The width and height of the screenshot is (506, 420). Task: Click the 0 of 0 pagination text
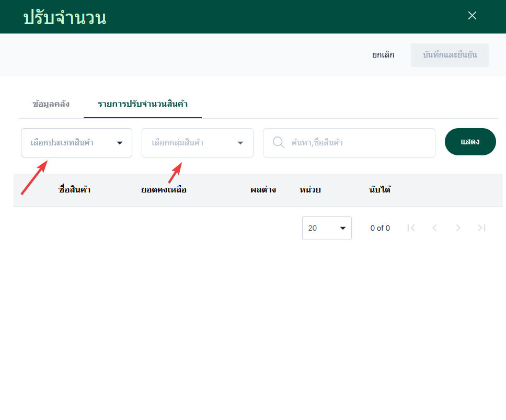[380, 228]
